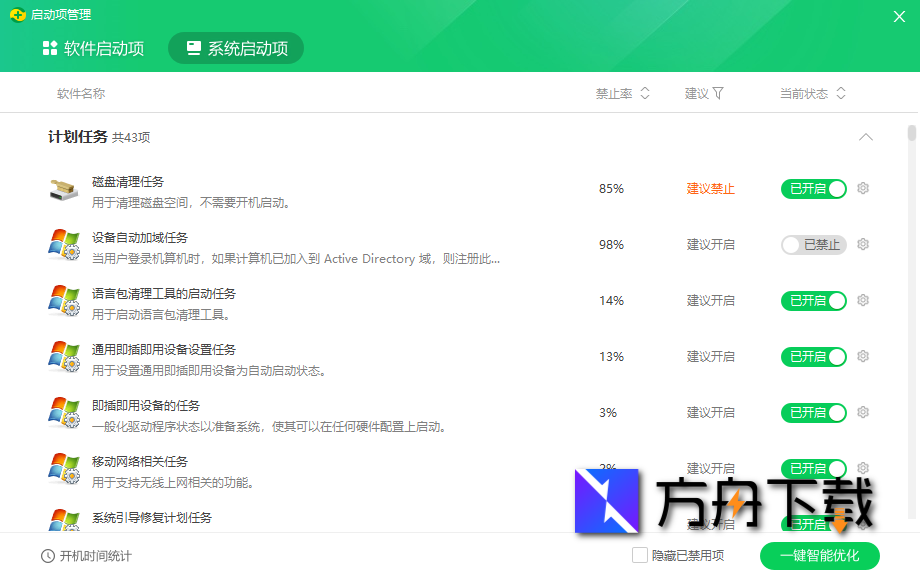Open settings gear for 语言包清理工具的启动任务

coord(862,300)
